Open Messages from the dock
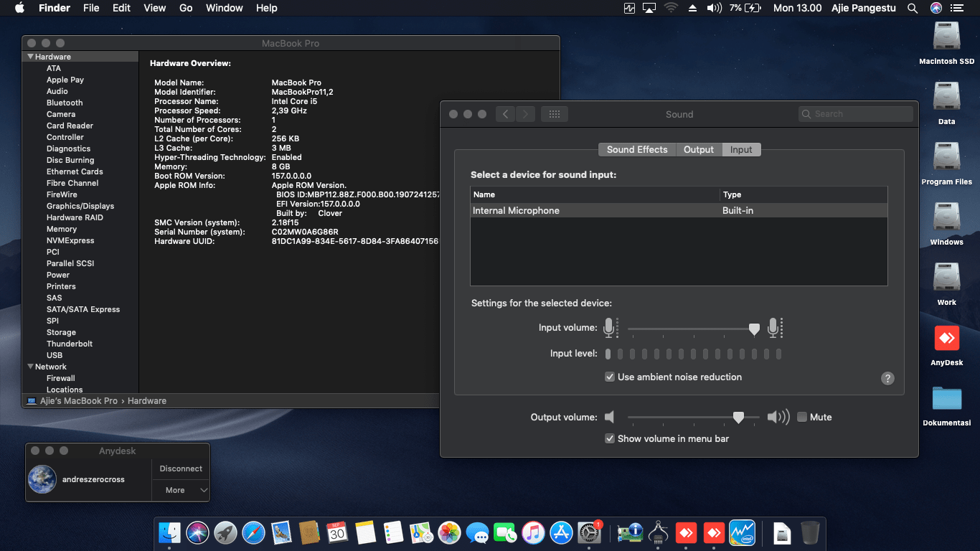The height and width of the screenshot is (551, 980). click(477, 532)
